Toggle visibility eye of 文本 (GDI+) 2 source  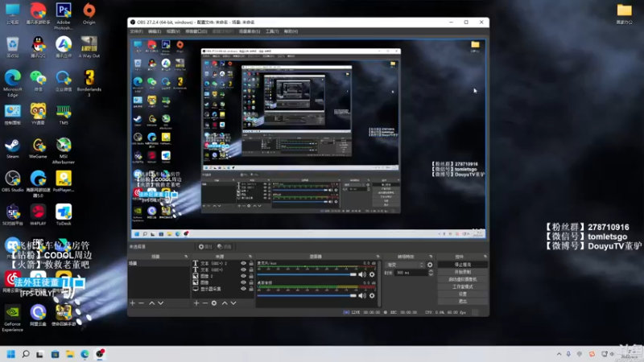point(243,264)
